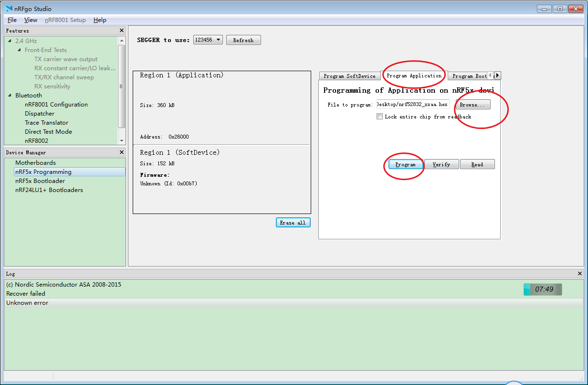588x385 pixels.
Task: Click the Refresh button
Action: pos(243,40)
